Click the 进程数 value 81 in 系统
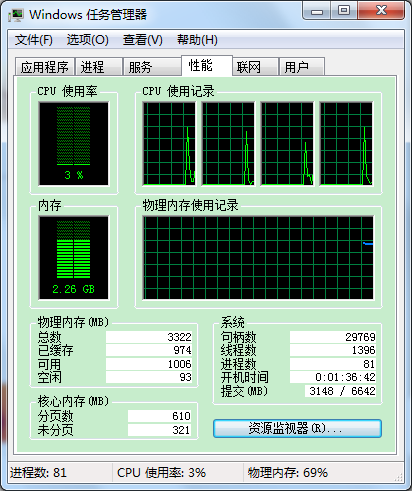Viewport: 412px width, 491px height. pos(333,364)
